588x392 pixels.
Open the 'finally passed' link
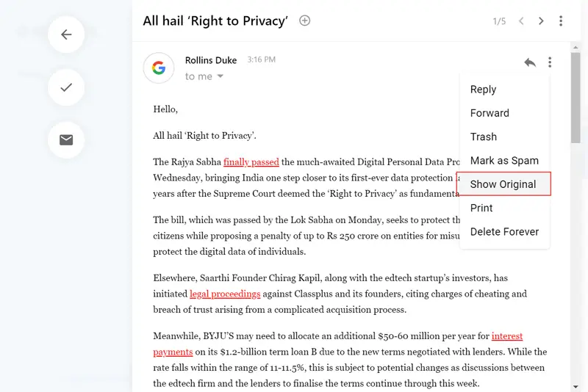251,162
